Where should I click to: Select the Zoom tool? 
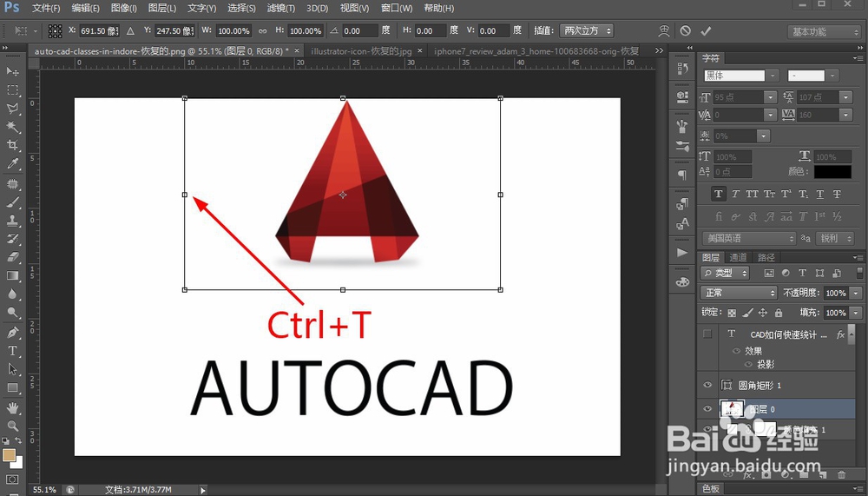click(12, 426)
